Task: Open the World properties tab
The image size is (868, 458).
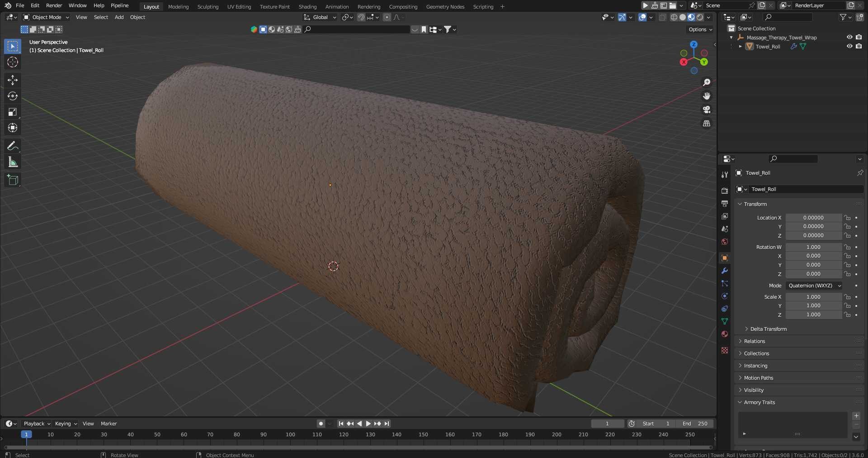Action: tap(725, 242)
